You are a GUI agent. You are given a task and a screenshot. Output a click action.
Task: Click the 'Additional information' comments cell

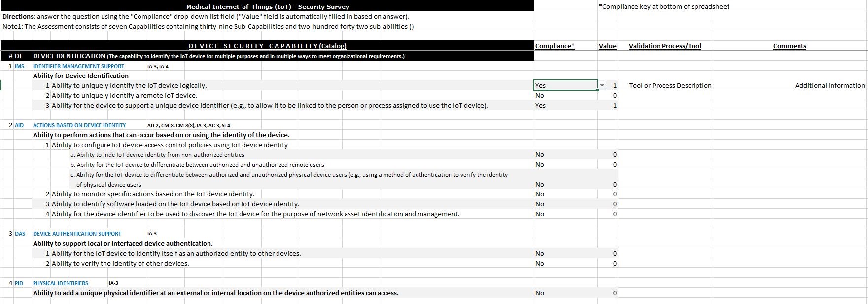(x=829, y=86)
